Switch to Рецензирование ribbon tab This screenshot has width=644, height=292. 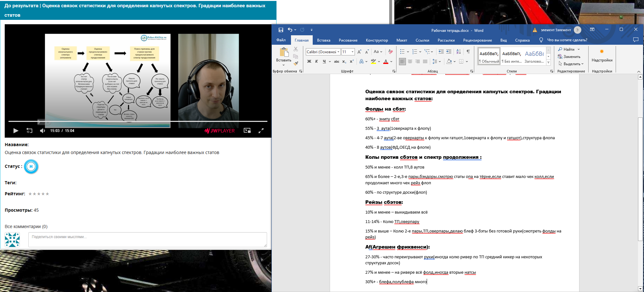pos(477,40)
